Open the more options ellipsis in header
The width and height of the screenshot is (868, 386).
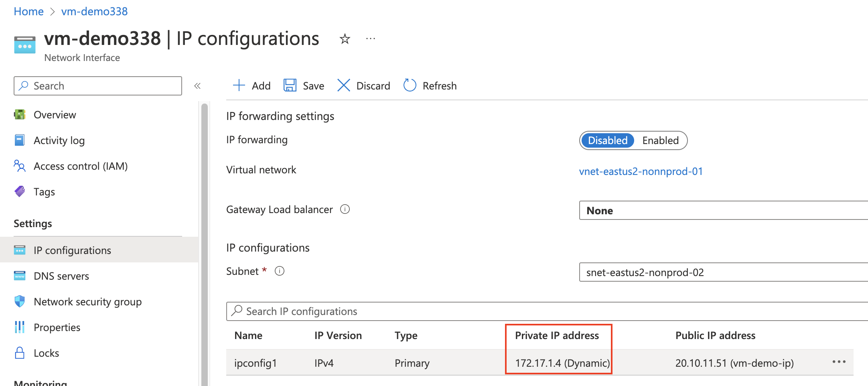[x=370, y=39]
